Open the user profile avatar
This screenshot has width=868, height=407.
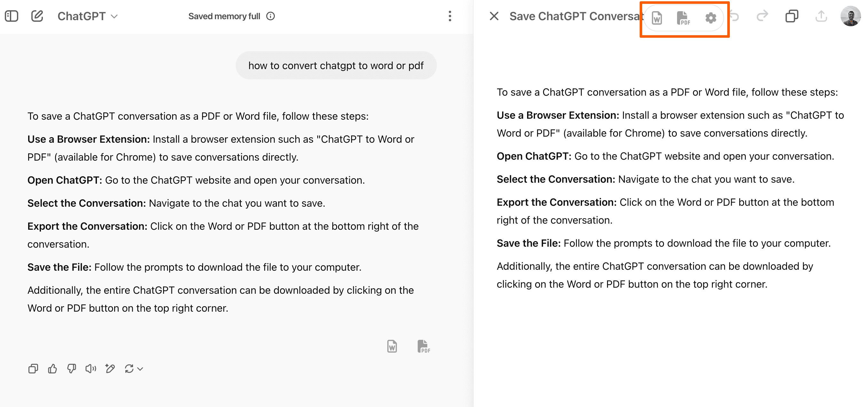pos(850,16)
